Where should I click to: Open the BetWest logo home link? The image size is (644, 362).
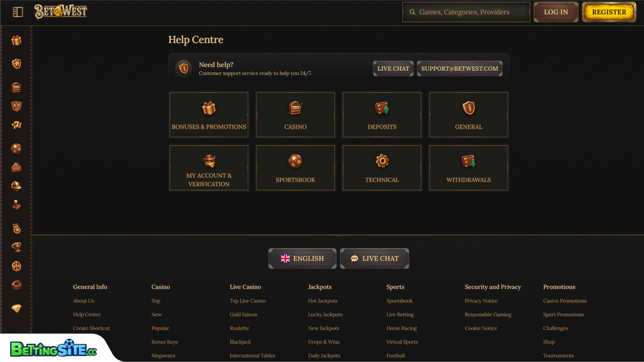(61, 12)
